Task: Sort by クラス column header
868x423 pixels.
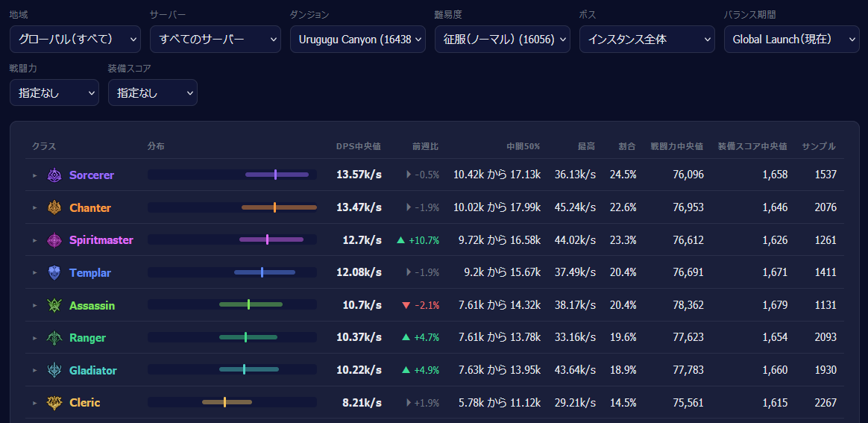Action: 44,147
